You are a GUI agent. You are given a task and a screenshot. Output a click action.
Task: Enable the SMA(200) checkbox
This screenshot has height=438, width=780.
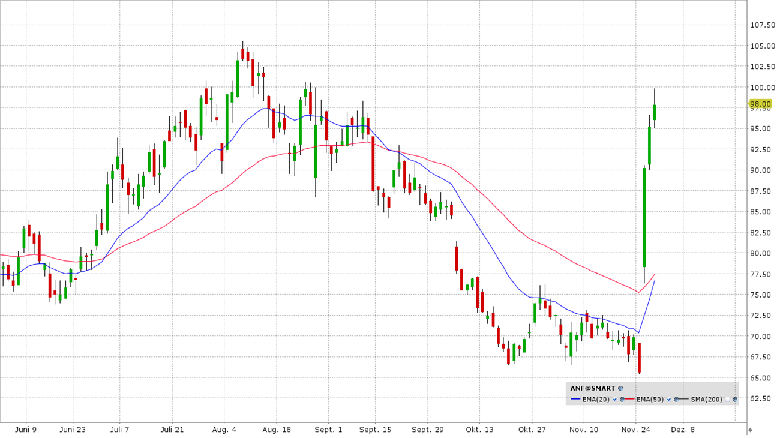click(x=727, y=399)
